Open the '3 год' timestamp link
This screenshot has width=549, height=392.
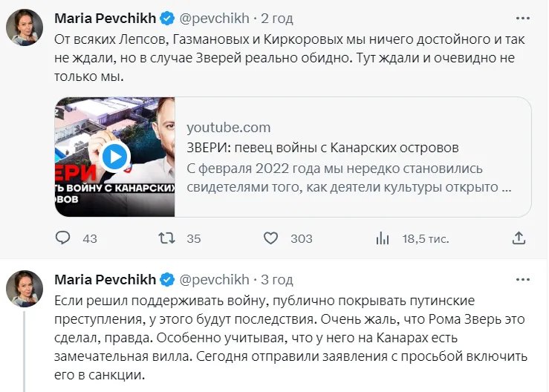[276, 280]
